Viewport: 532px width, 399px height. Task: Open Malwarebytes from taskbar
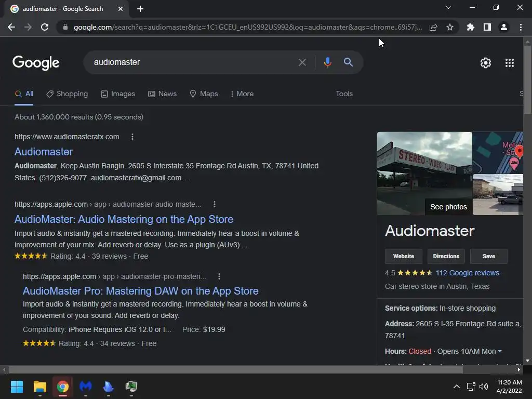(x=86, y=387)
